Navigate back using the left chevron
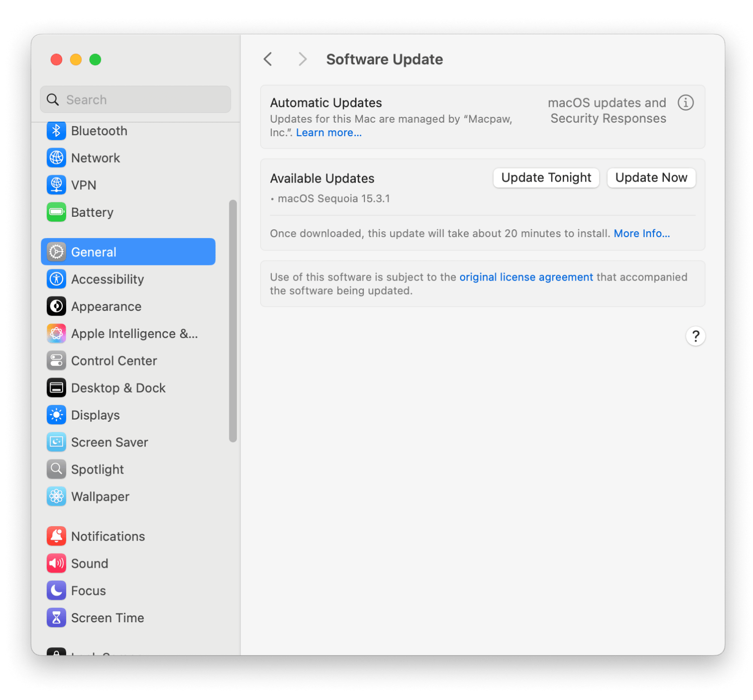Image resolution: width=753 pixels, height=700 pixels. [x=268, y=59]
